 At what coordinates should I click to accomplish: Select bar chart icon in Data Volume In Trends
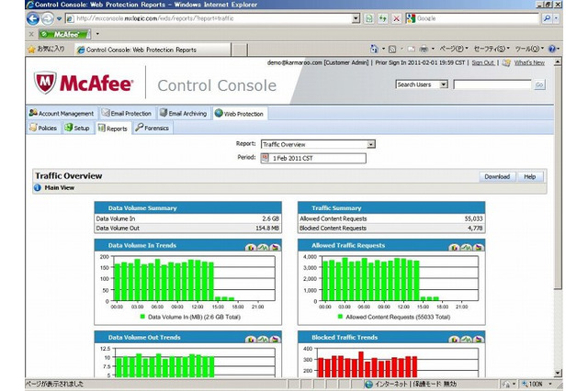pos(251,247)
